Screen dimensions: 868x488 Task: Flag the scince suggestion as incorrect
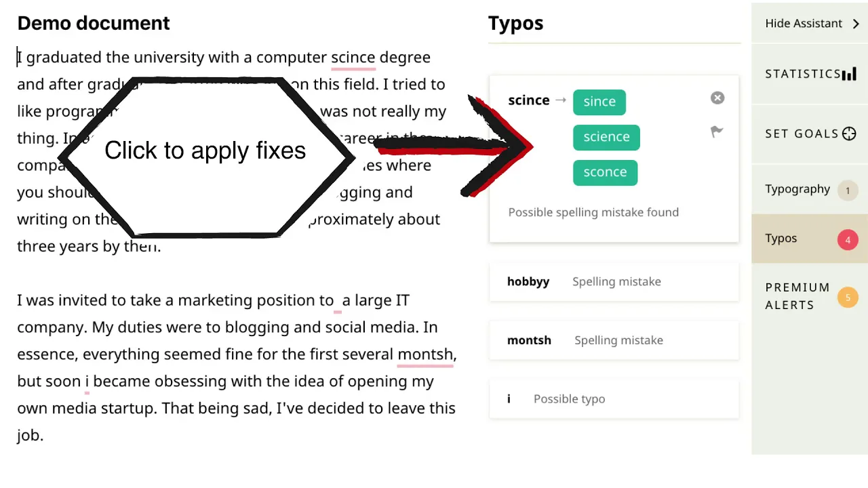pos(717,131)
